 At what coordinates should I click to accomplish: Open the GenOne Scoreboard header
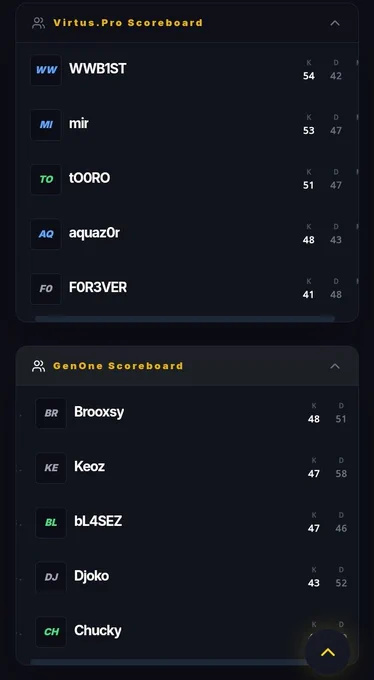tap(187, 366)
